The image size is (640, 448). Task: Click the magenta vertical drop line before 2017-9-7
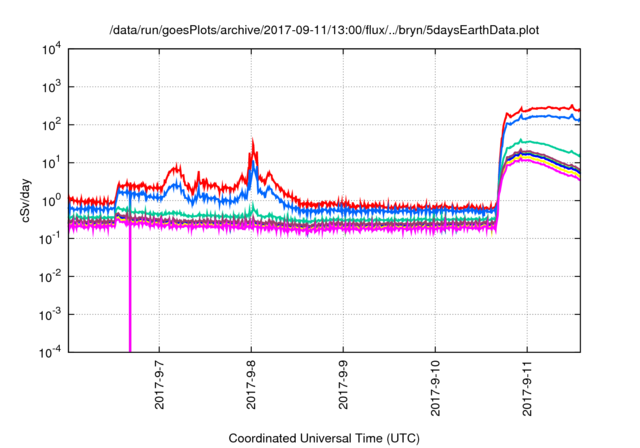130,286
